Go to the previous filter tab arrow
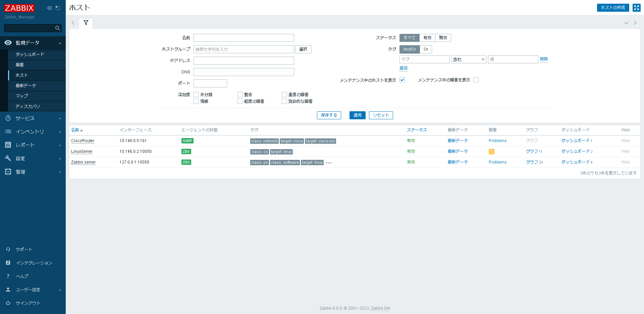 click(x=73, y=23)
